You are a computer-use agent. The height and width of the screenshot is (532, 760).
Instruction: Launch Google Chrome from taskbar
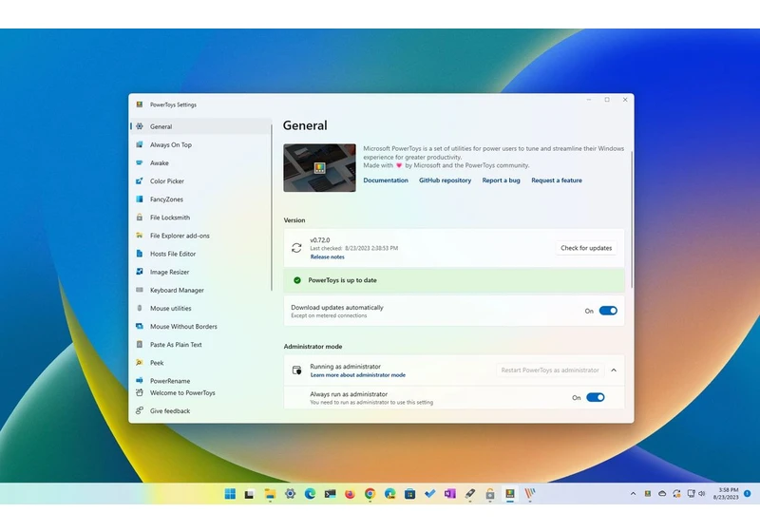coord(370,494)
